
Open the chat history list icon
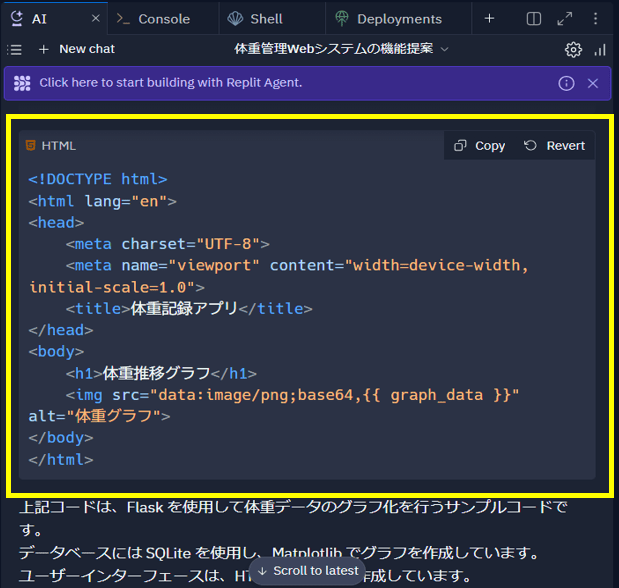(x=15, y=50)
